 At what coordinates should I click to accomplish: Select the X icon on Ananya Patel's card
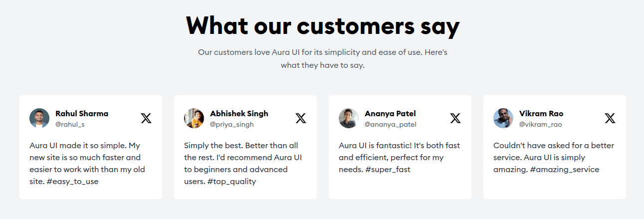[455, 118]
